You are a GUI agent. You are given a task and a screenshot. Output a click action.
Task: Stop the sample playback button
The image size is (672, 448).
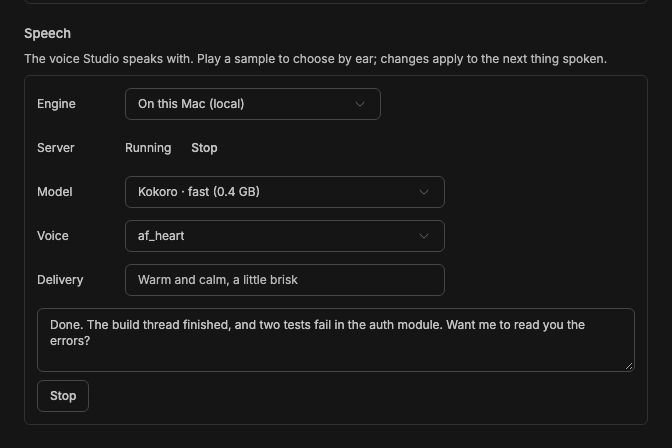coord(63,396)
